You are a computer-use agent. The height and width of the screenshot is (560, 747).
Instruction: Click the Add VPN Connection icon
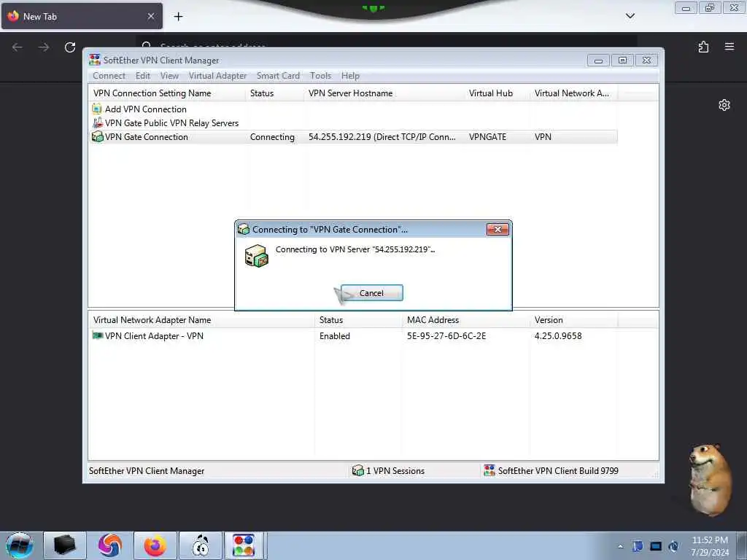(97, 109)
